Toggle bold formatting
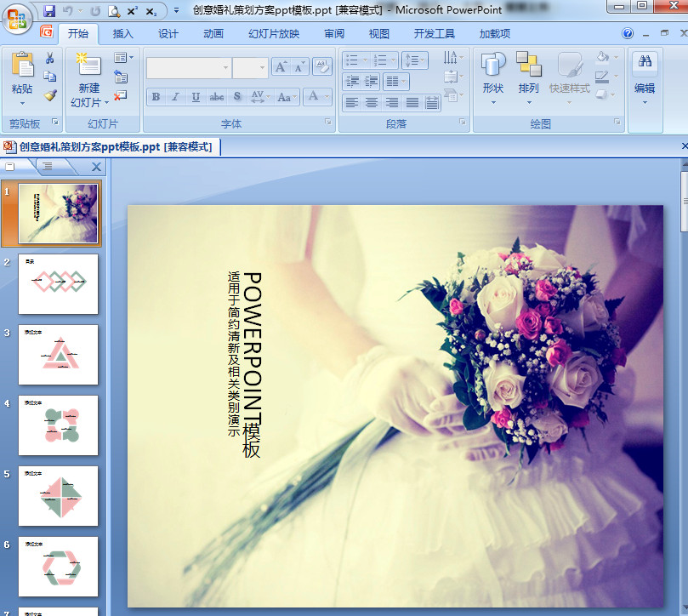 [x=156, y=97]
